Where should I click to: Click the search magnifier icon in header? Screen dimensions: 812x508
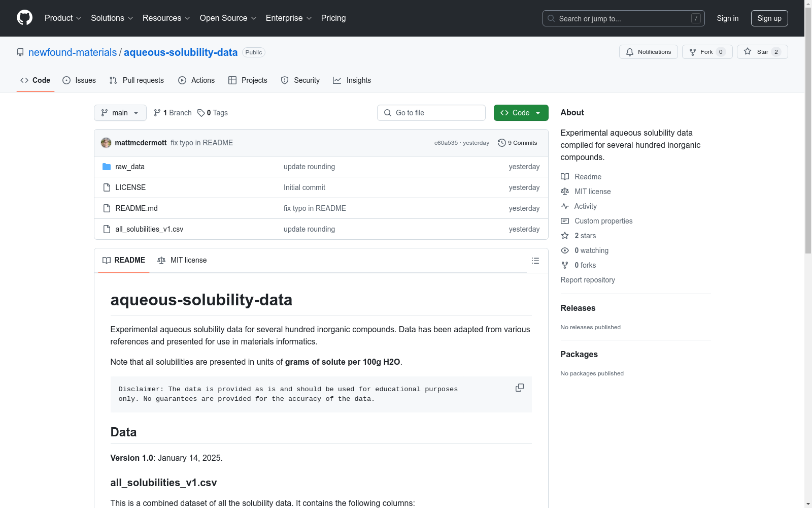[551, 18]
